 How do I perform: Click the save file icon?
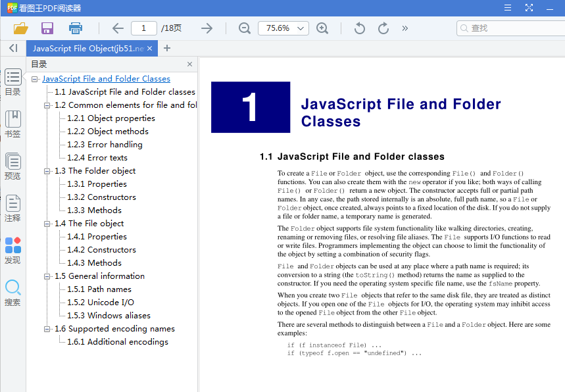point(47,28)
